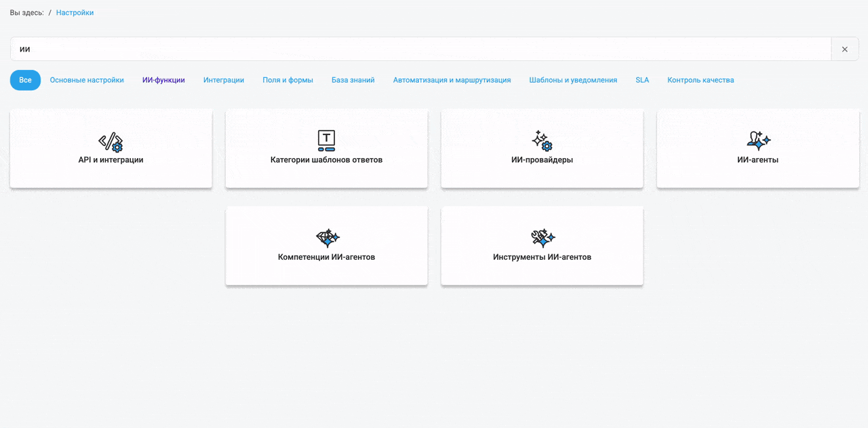
Task: Switch to the Интеграции tab
Action: point(224,80)
